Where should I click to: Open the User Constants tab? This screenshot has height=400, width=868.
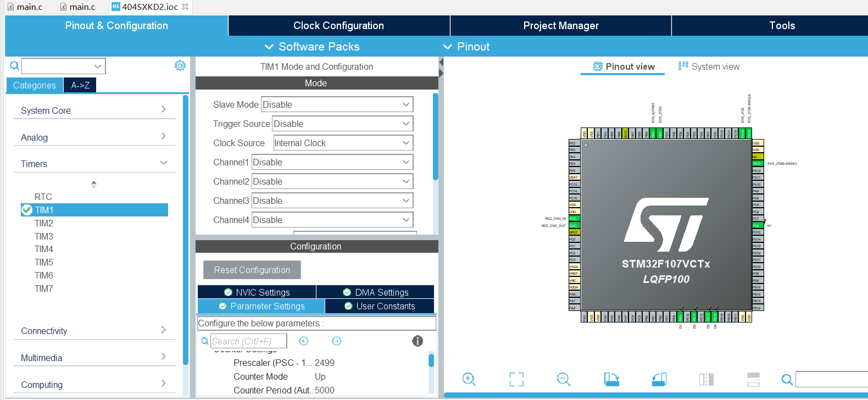[x=380, y=306]
